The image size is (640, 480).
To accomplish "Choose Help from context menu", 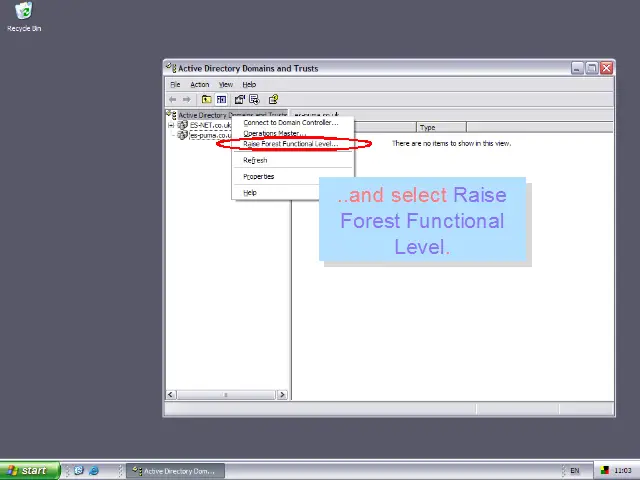I will pyautogui.click(x=276, y=193).
